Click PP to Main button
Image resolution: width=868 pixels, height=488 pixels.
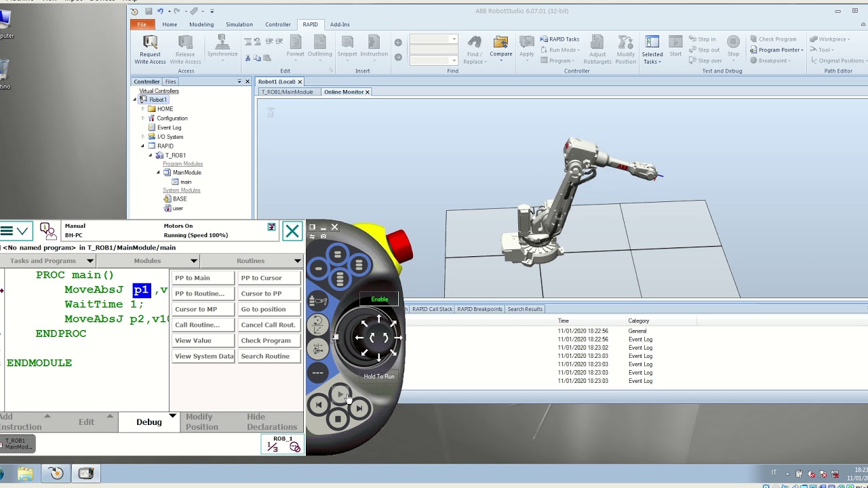click(x=203, y=278)
